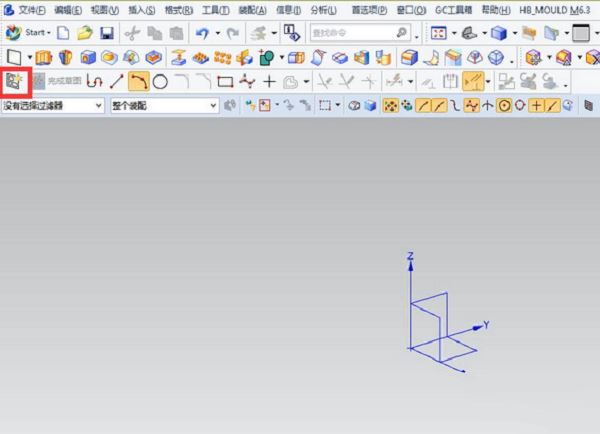Select the Arc sketch tool
The image size is (600, 434).
pyautogui.click(x=139, y=81)
